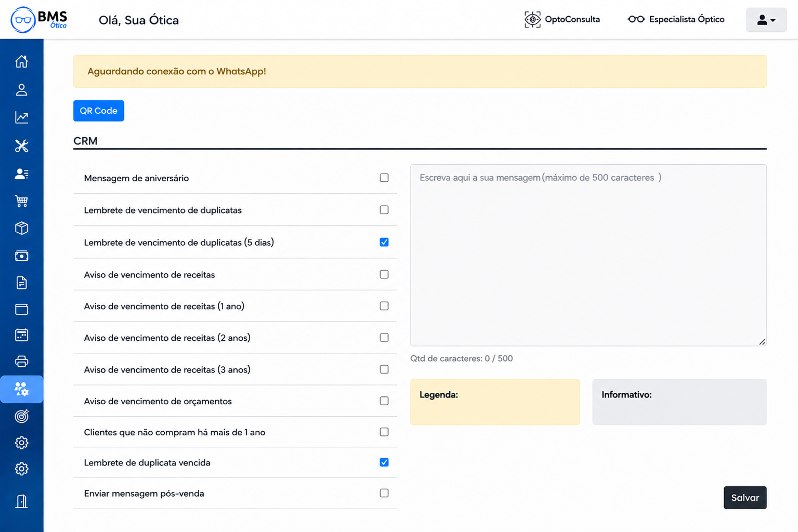Enable Enviar mensagem pós-venda checkbox
Screen dimensions: 798x532
click(384, 493)
